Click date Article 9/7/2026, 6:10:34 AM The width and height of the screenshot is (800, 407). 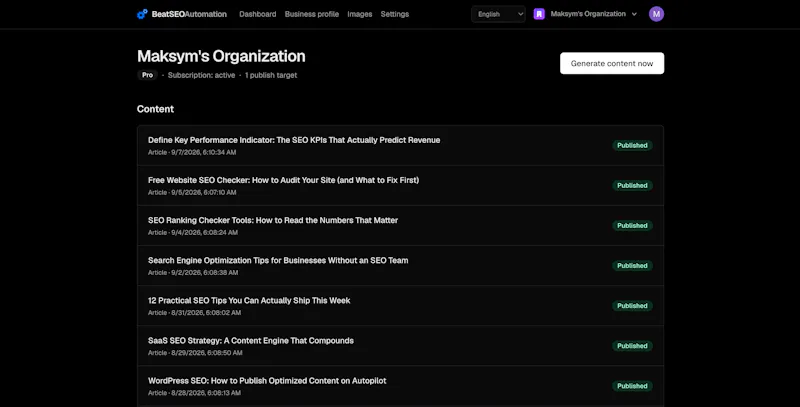click(x=192, y=152)
